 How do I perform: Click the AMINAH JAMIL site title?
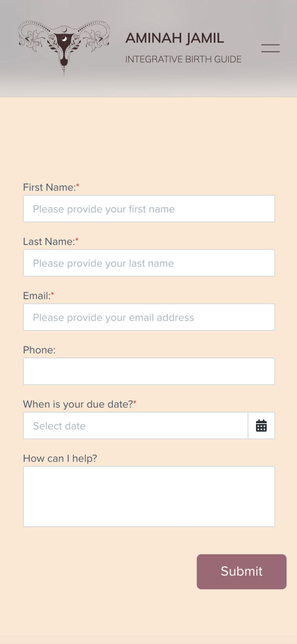click(x=174, y=38)
